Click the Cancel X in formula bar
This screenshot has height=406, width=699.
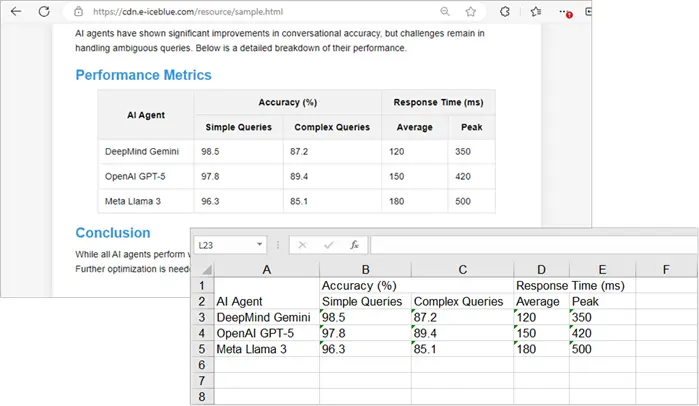(x=302, y=244)
